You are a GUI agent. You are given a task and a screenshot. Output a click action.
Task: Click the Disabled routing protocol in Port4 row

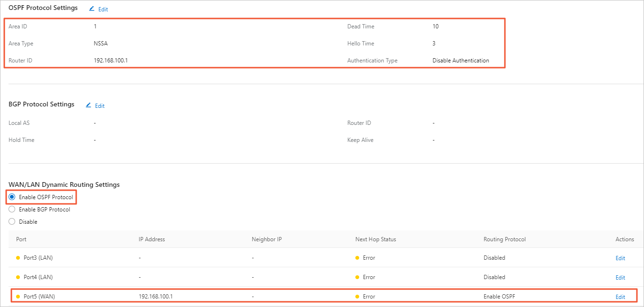[x=494, y=277]
